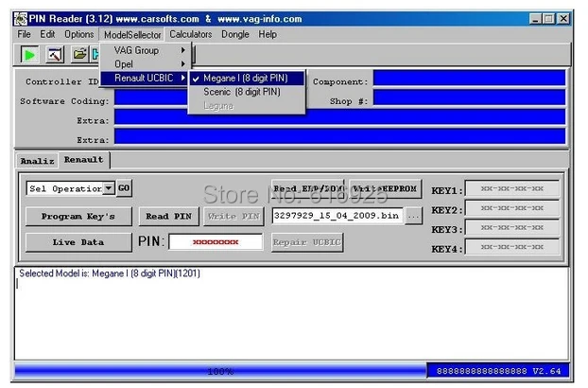The image size is (588, 388).
Task: Click the diagnostic tool toolbar icon
Action: [x=55, y=55]
